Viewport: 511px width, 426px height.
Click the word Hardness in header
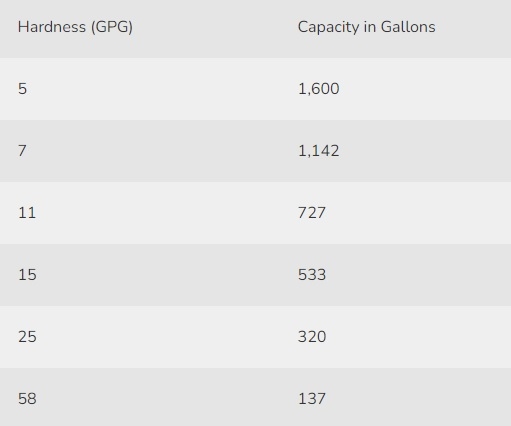(52, 27)
